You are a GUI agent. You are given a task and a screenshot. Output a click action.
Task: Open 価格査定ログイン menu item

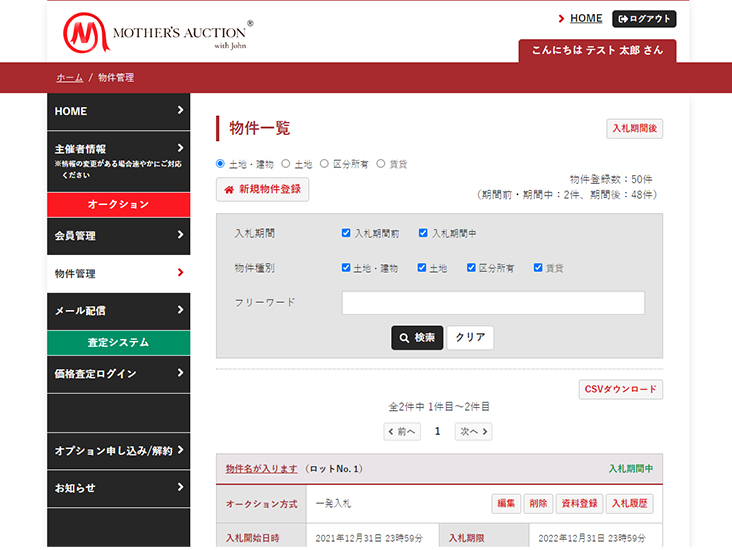tap(118, 374)
